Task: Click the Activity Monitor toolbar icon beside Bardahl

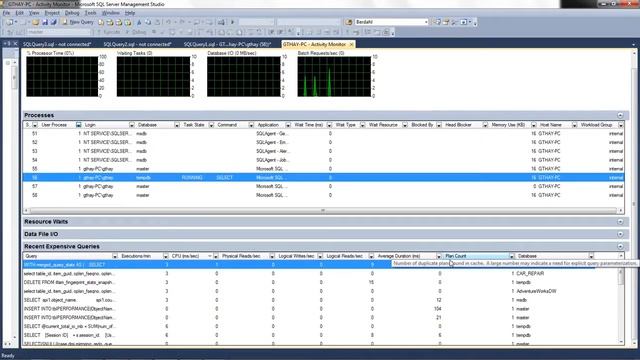Action: coord(349,22)
